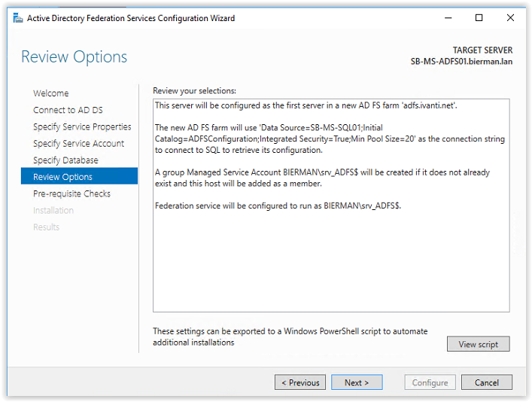Go to the Welcome step
Viewport: 532px width, 402px height.
pos(51,93)
